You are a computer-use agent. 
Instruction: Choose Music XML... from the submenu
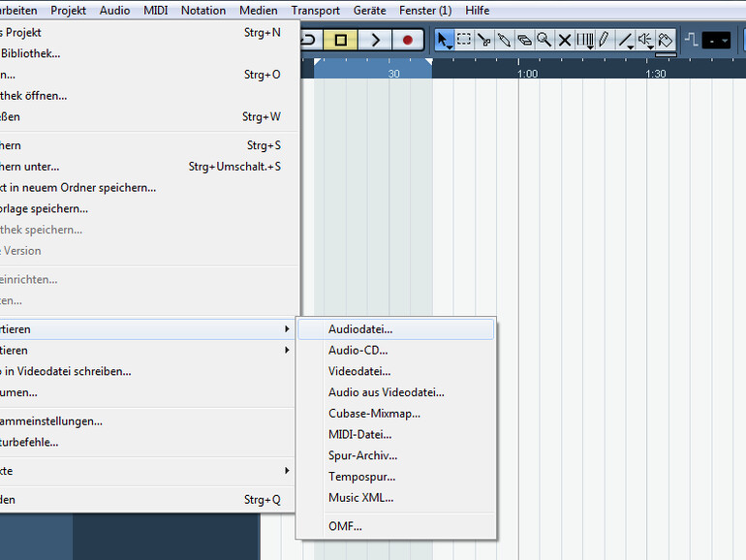click(x=396, y=498)
